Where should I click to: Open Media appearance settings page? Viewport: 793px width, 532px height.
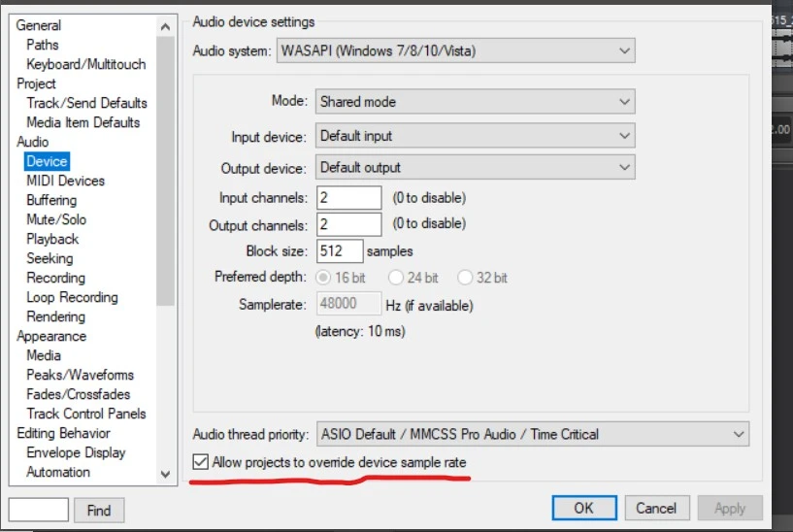pyautogui.click(x=44, y=355)
